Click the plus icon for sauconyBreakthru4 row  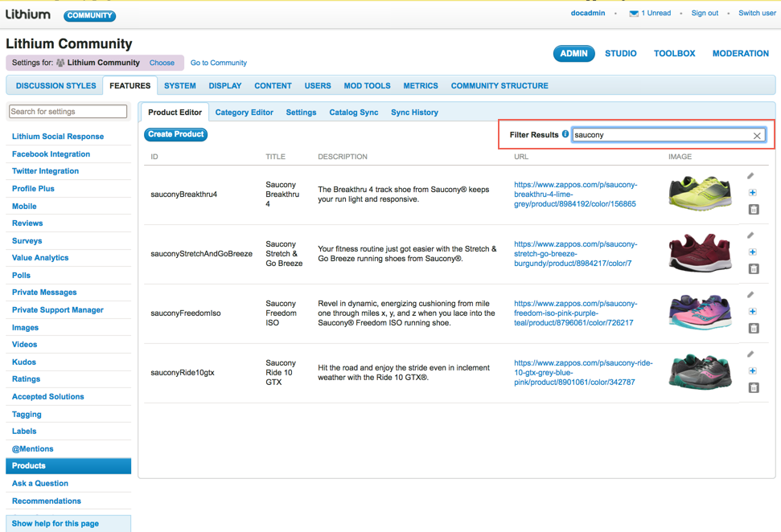(753, 193)
